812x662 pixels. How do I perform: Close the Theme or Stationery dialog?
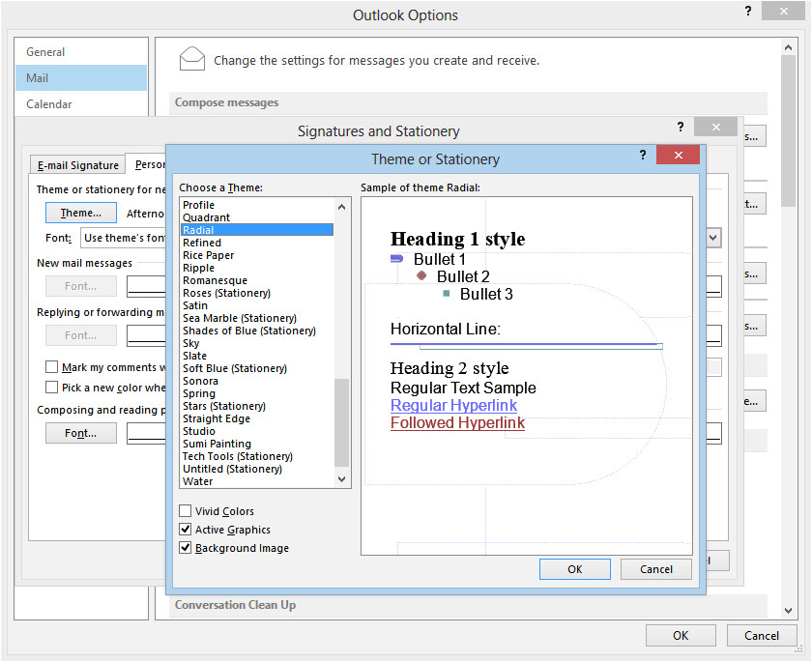click(678, 156)
